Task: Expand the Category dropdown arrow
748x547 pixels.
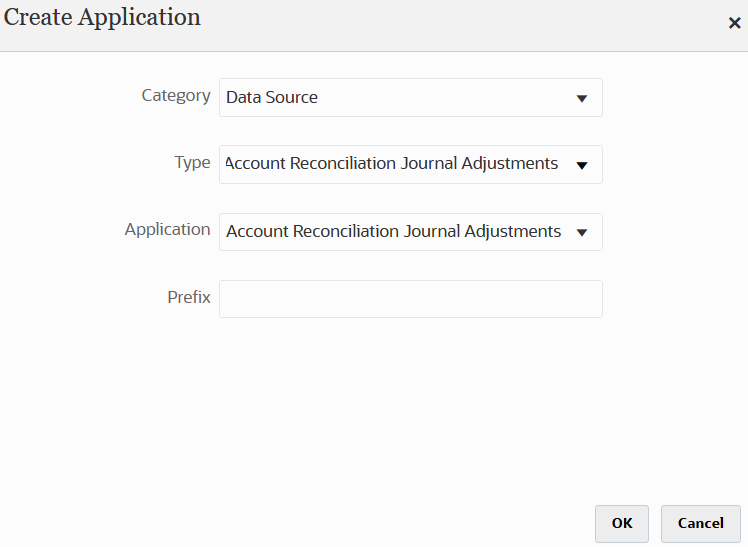Action: click(x=581, y=98)
